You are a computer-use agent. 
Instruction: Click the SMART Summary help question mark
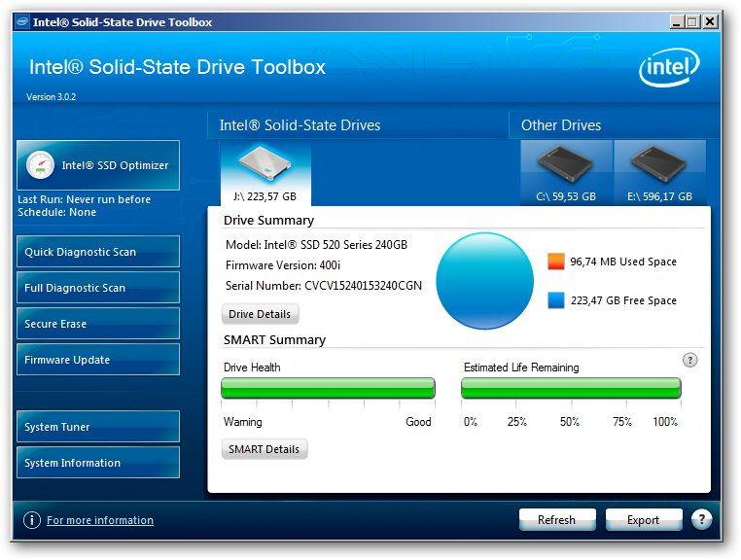tap(690, 361)
